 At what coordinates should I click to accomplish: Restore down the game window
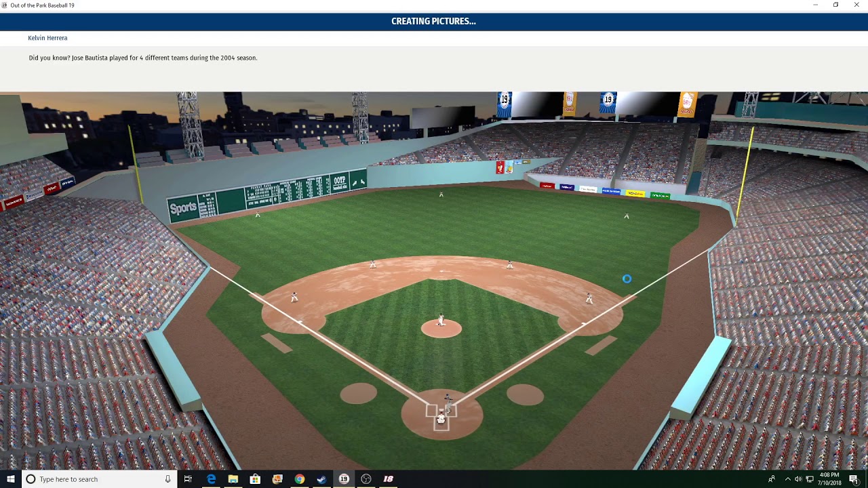(835, 5)
